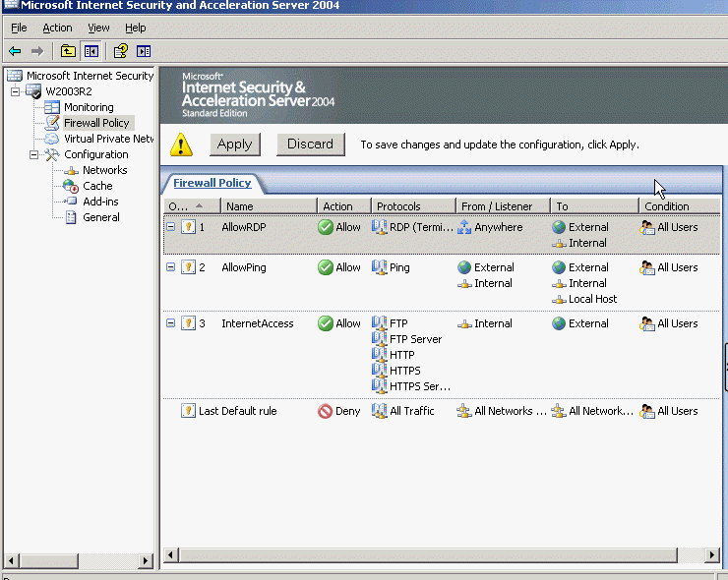Click the Protocols column header
The image size is (728, 580).
point(413,206)
